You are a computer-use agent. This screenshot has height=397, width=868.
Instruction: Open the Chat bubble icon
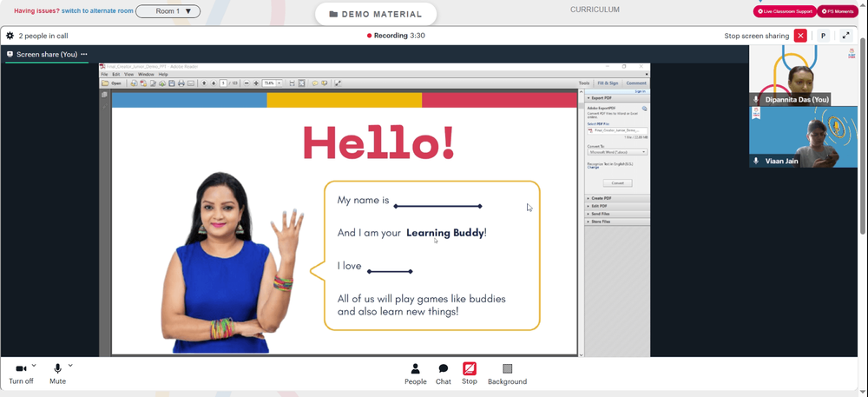coord(443,368)
